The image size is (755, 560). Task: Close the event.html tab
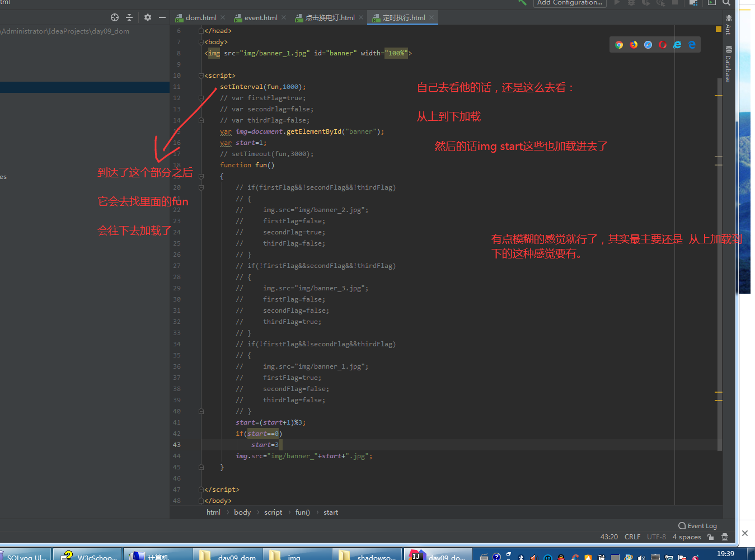coord(284,17)
